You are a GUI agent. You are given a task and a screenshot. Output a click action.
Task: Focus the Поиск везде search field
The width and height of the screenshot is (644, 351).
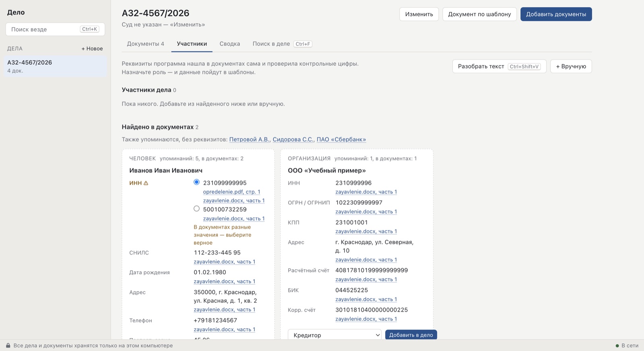pyautogui.click(x=55, y=29)
